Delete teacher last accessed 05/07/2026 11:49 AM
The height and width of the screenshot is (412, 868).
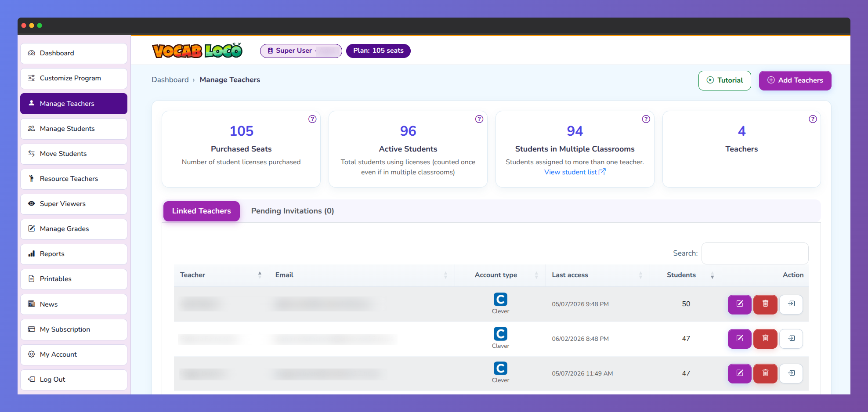point(765,373)
